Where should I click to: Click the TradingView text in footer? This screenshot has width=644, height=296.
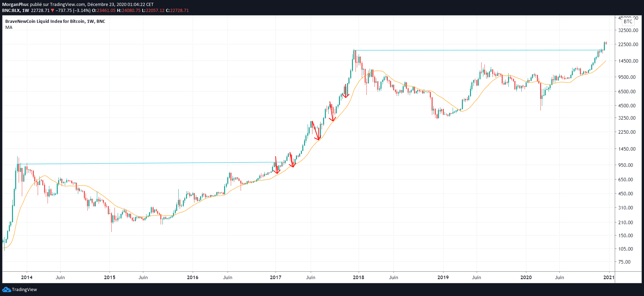(x=24, y=290)
